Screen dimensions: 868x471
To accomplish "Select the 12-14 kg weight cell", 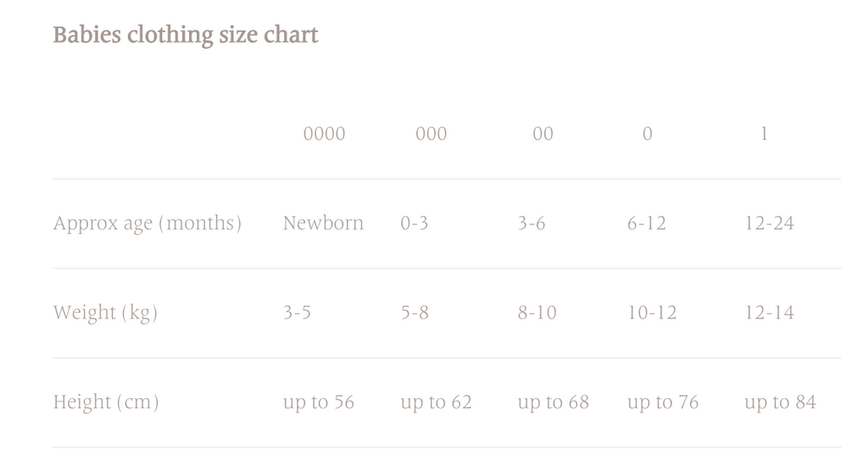I will [770, 313].
